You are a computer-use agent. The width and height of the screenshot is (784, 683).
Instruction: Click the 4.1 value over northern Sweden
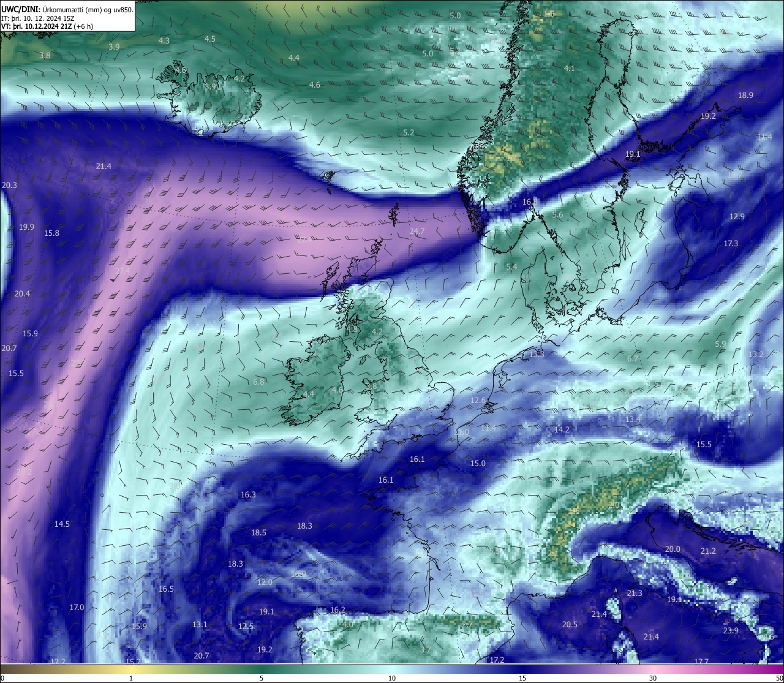tap(570, 69)
